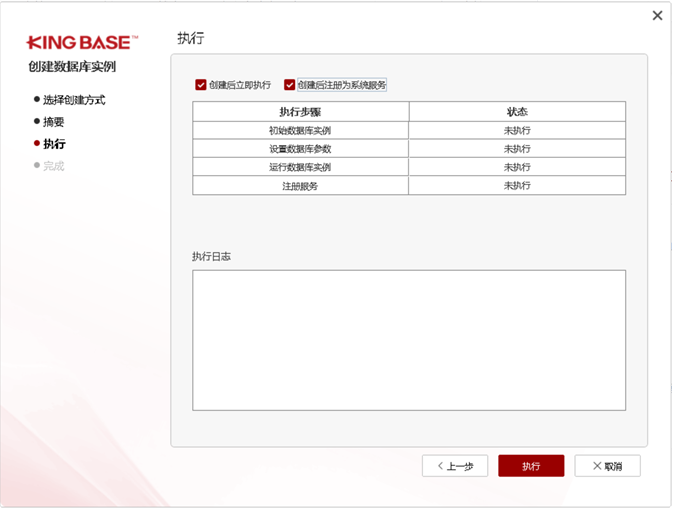Select the 运行数据库实例 row
Image resolution: width=673 pixels, height=510 pixels.
(x=300, y=167)
